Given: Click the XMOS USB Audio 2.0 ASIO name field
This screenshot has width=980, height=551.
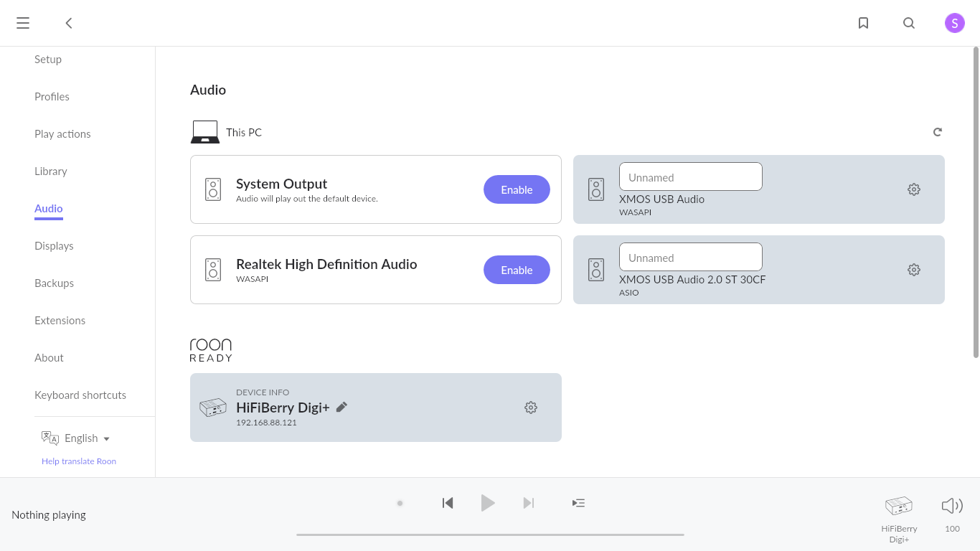Looking at the screenshot, I should coord(691,257).
